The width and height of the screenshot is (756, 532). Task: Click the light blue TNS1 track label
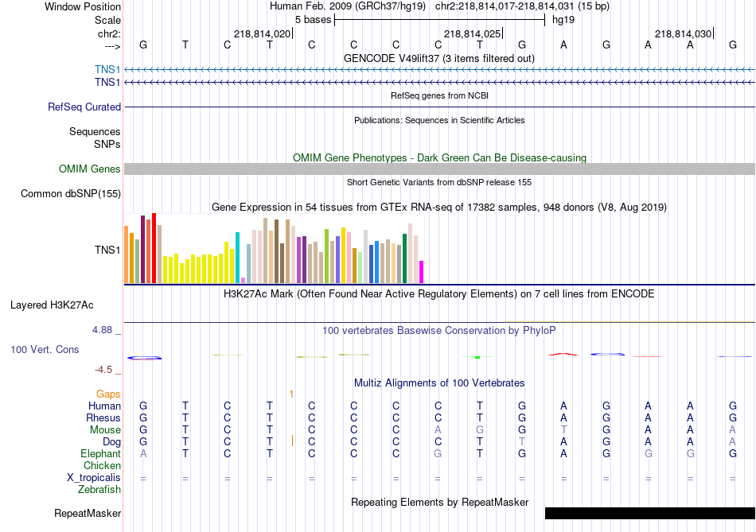[107, 69]
